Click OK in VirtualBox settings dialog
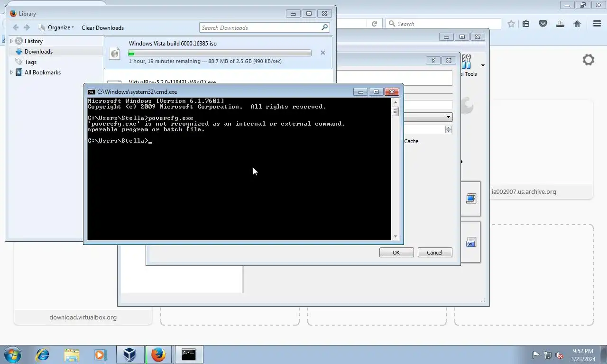 (396, 253)
